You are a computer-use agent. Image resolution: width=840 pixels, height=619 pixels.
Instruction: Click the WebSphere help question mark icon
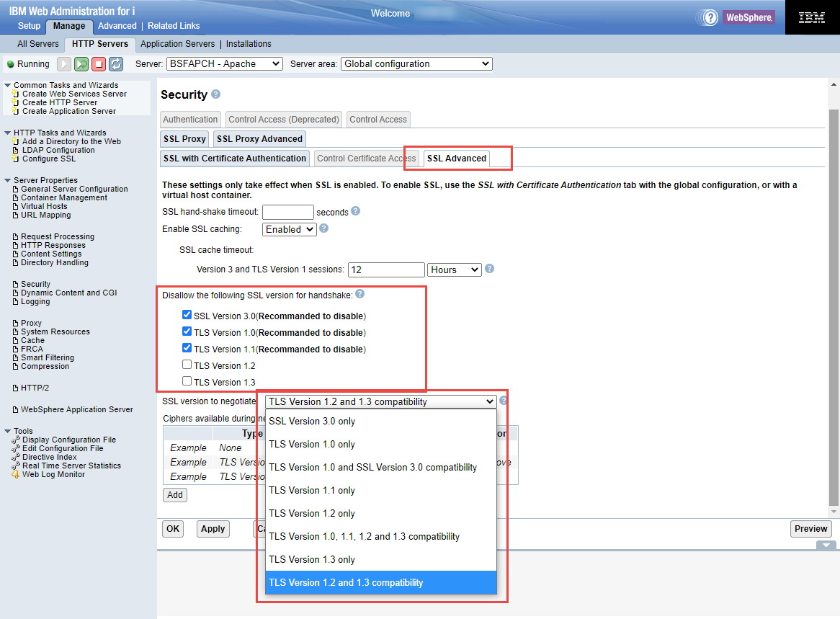pos(711,17)
